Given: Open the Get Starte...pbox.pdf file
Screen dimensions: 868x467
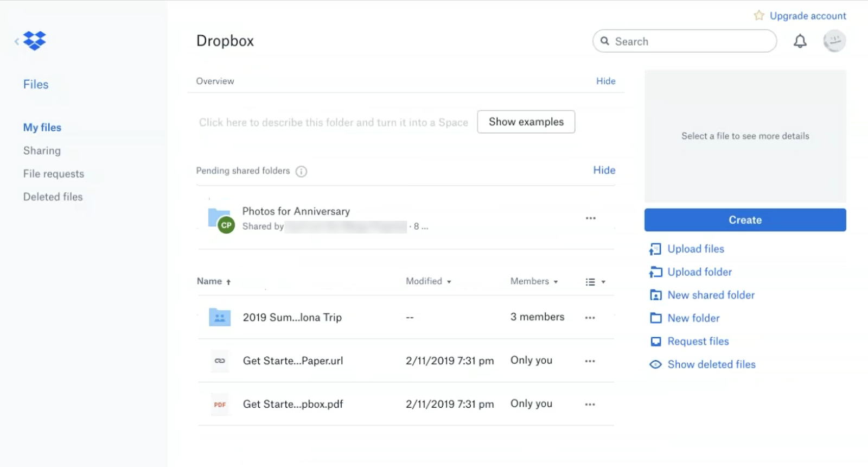Looking at the screenshot, I should click(293, 405).
